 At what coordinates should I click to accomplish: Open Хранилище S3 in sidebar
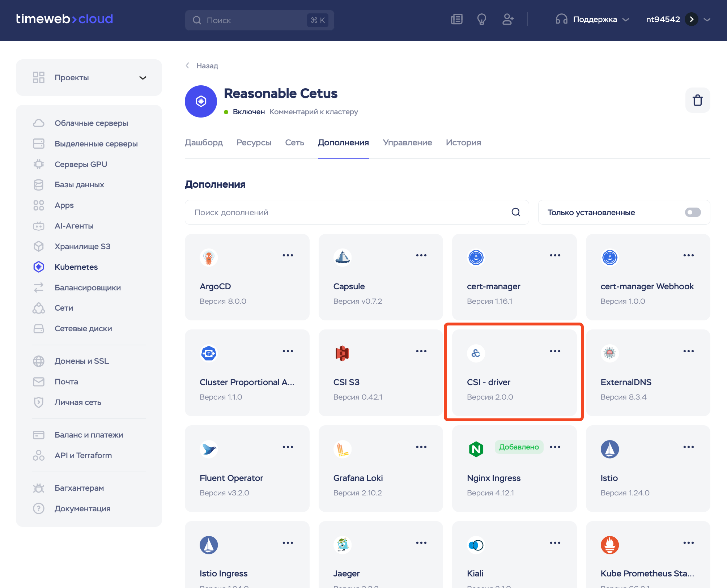(x=89, y=247)
